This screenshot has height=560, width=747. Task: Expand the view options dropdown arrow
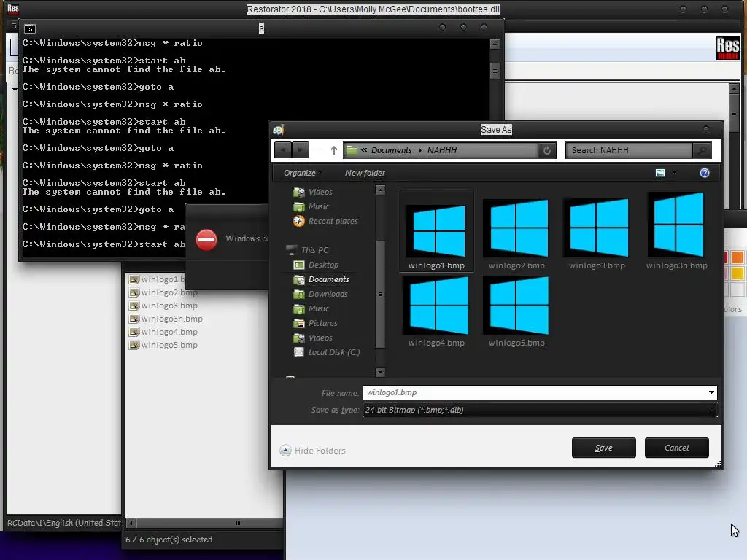674,173
